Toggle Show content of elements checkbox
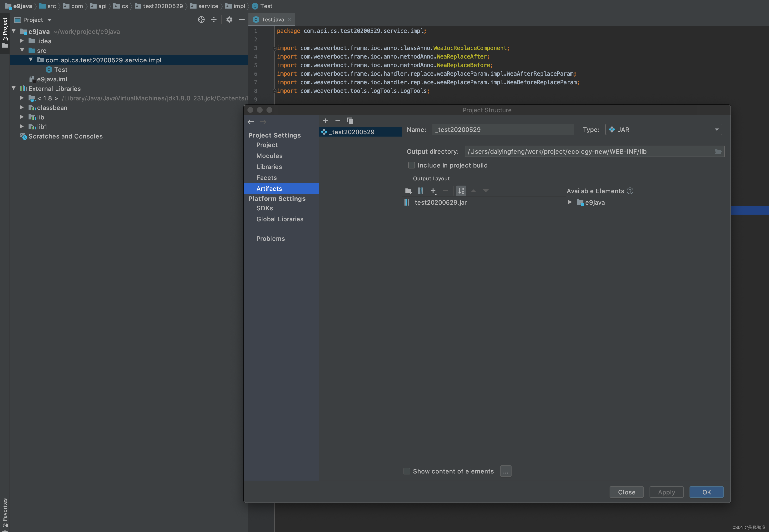This screenshot has width=769, height=532. 407,471
